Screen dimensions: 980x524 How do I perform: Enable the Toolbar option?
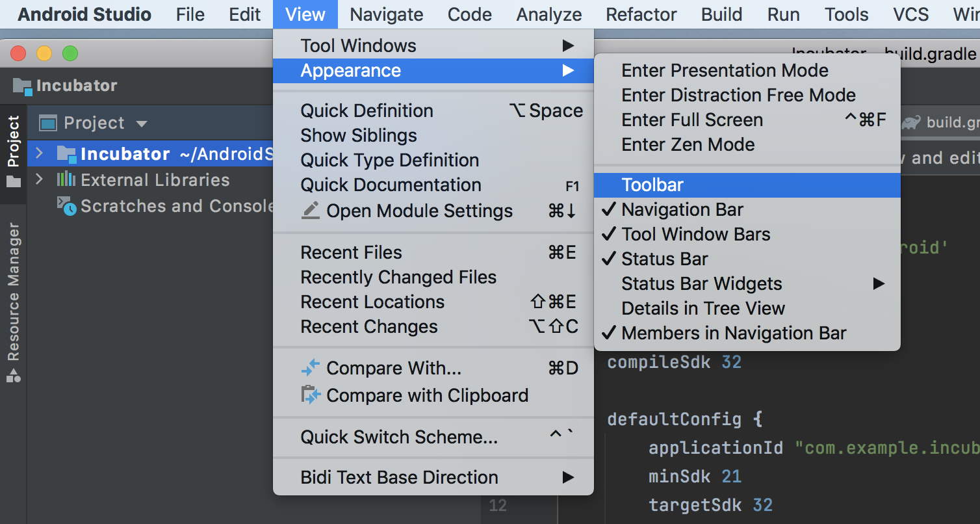click(x=652, y=185)
